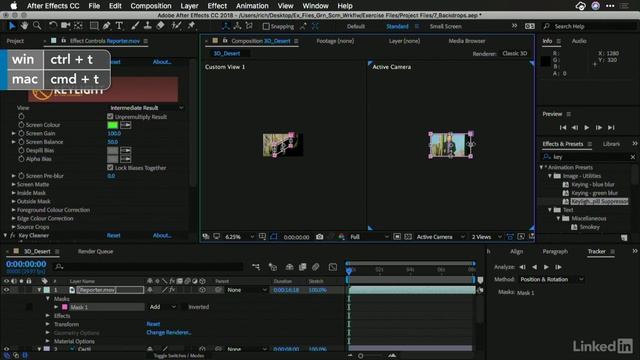The width and height of the screenshot is (640, 360).
Task: Select the Puppet Pin tool
Action: [191, 26]
